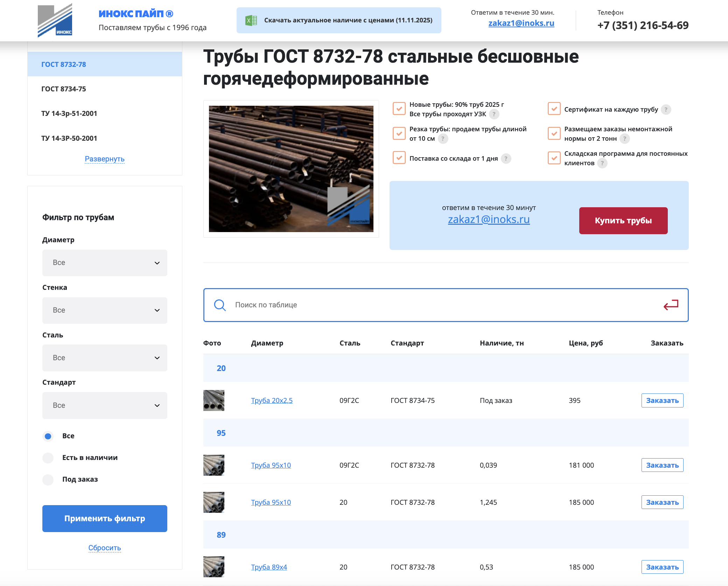Click question mark beside certificate text
This screenshot has height=586, width=728.
(666, 110)
